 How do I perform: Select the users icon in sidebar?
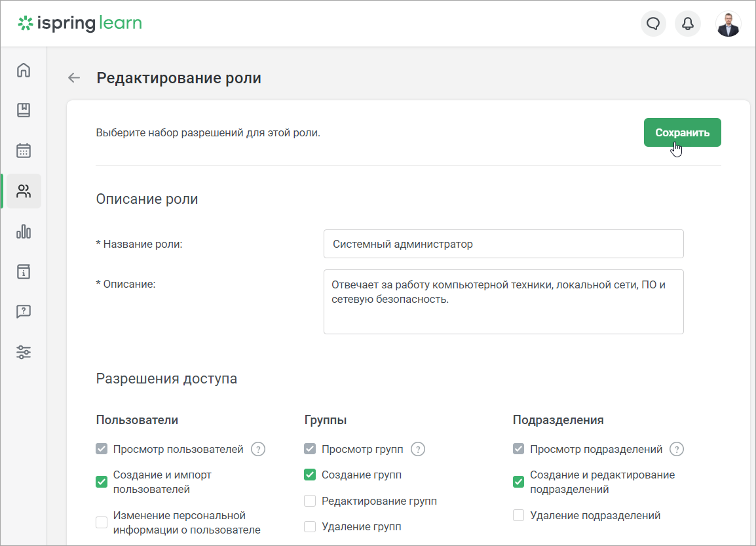click(24, 191)
